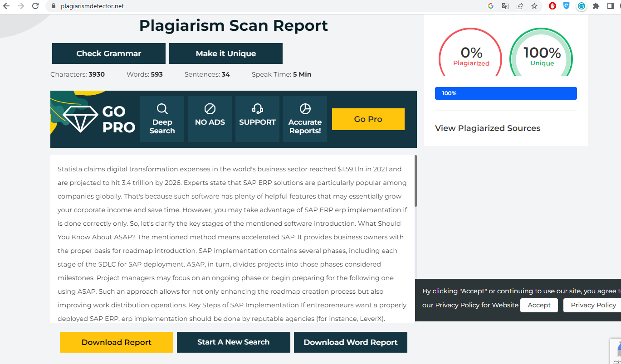Click the Google icon in address bar
Screen dimensions: 621x364
[491, 6]
